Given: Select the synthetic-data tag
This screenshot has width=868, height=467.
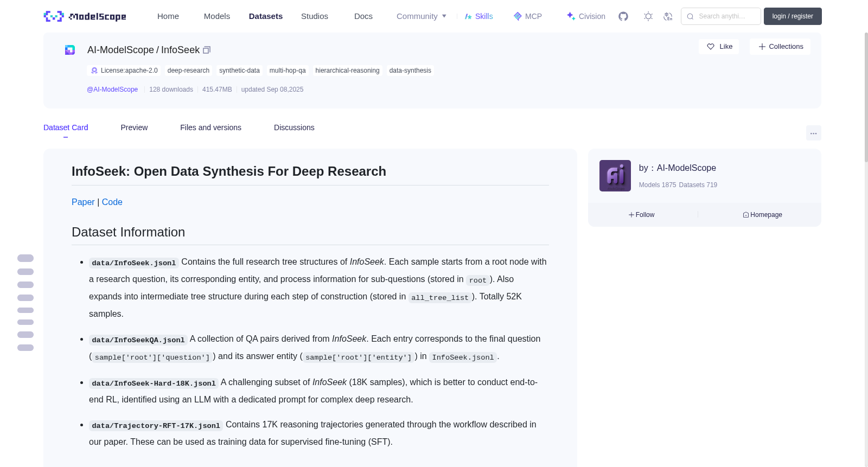Looking at the screenshot, I should click(x=239, y=71).
